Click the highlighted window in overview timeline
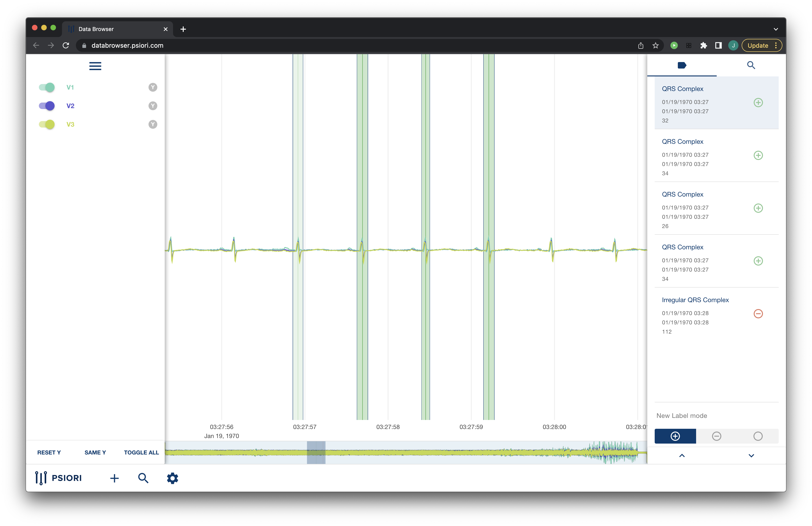This screenshot has height=526, width=812. click(316, 453)
